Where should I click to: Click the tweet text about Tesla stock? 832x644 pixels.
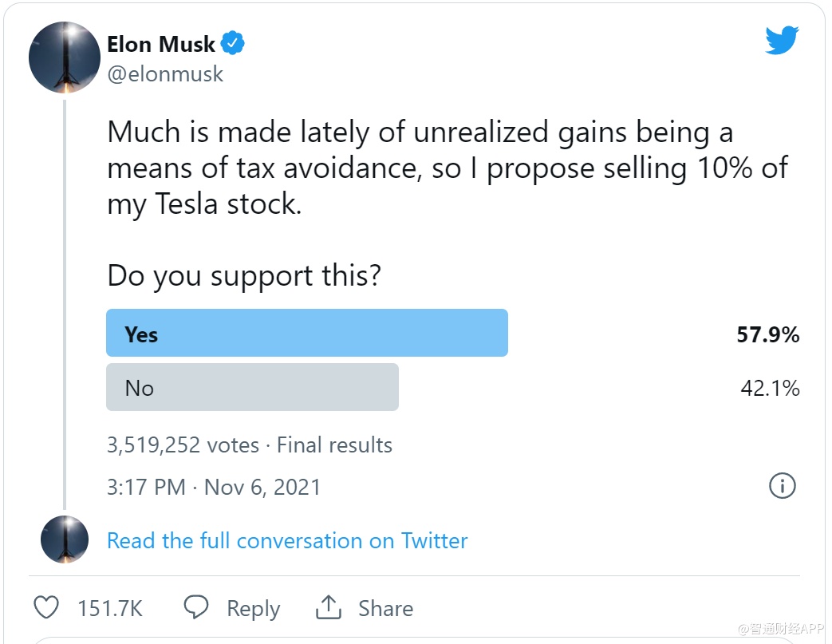pyautogui.click(x=447, y=169)
